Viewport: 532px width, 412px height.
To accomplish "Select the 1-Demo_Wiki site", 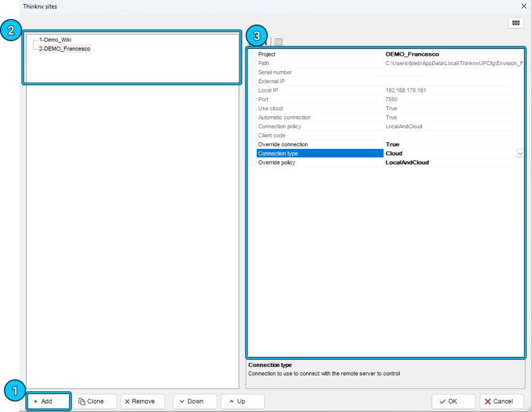I will [55, 40].
